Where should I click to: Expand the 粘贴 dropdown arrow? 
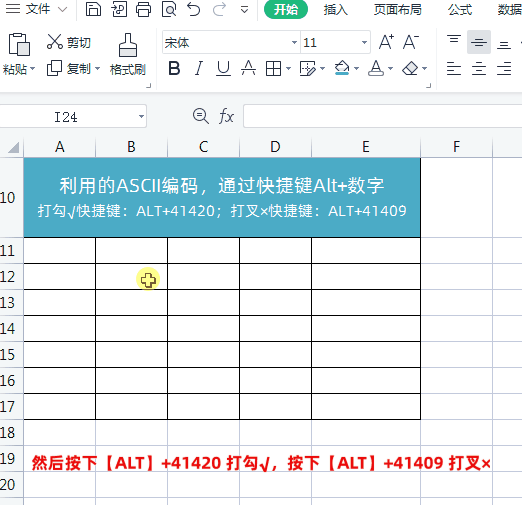tap(32, 69)
